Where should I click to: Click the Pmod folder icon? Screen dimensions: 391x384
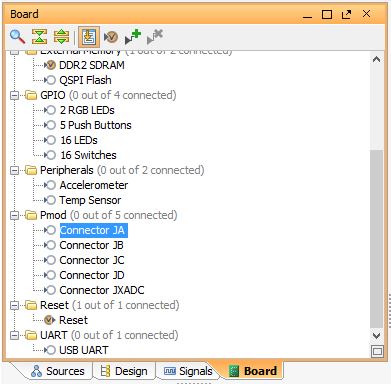click(x=31, y=215)
